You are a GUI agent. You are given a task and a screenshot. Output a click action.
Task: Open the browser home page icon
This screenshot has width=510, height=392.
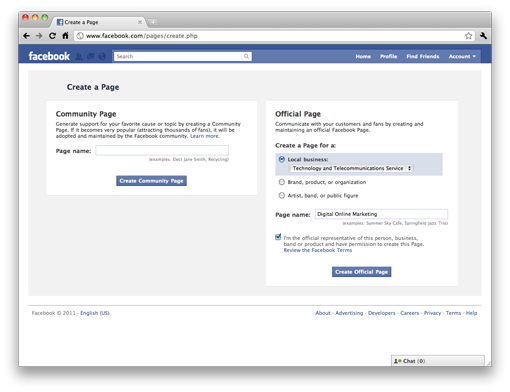tap(65, 35)
